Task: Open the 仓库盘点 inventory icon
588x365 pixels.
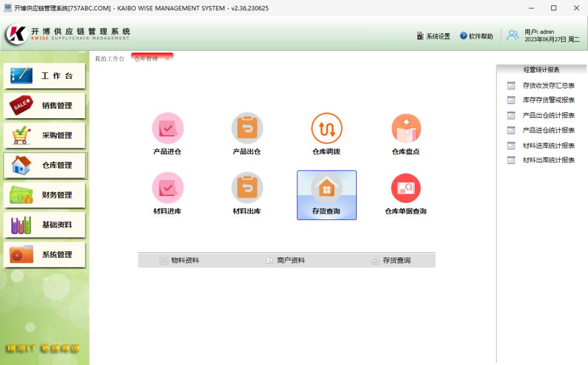Action: [x=406, y=129]
